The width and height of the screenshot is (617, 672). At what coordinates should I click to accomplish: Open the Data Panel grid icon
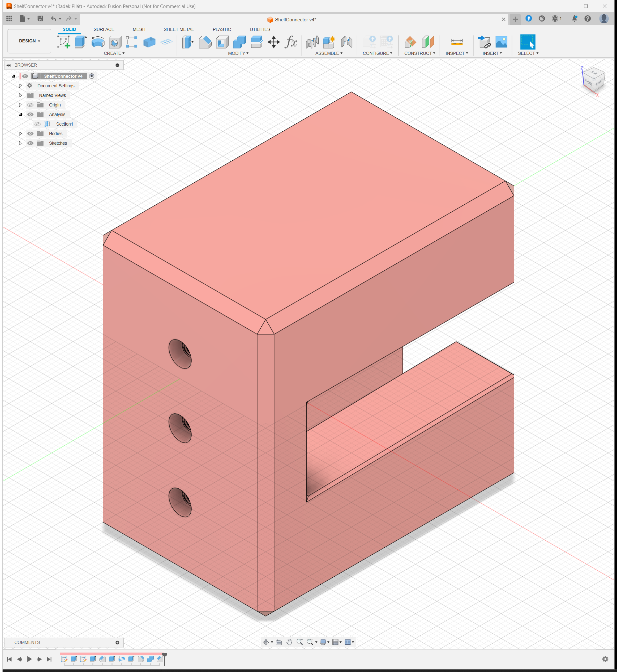click(x=9, y=19)
